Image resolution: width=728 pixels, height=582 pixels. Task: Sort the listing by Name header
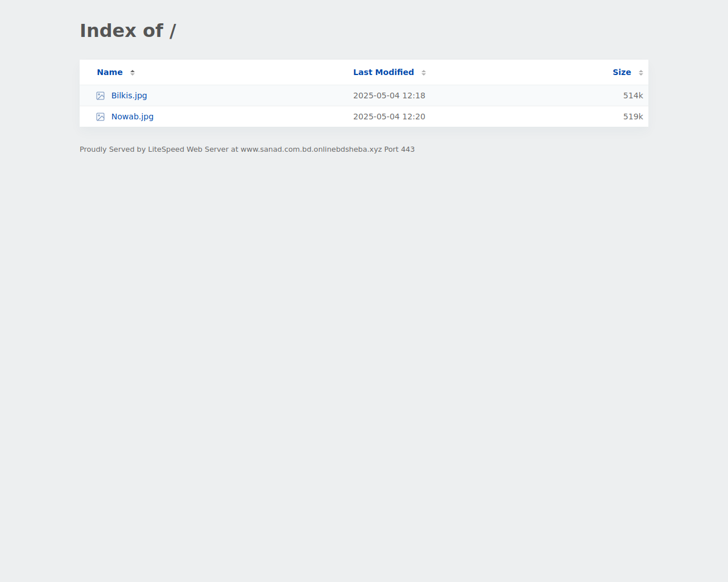[110, 72]
